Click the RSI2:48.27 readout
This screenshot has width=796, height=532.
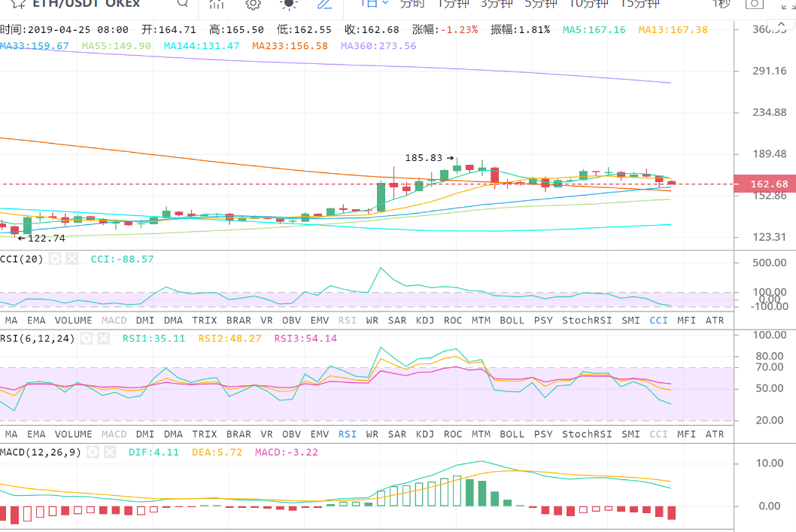(229, 338)
